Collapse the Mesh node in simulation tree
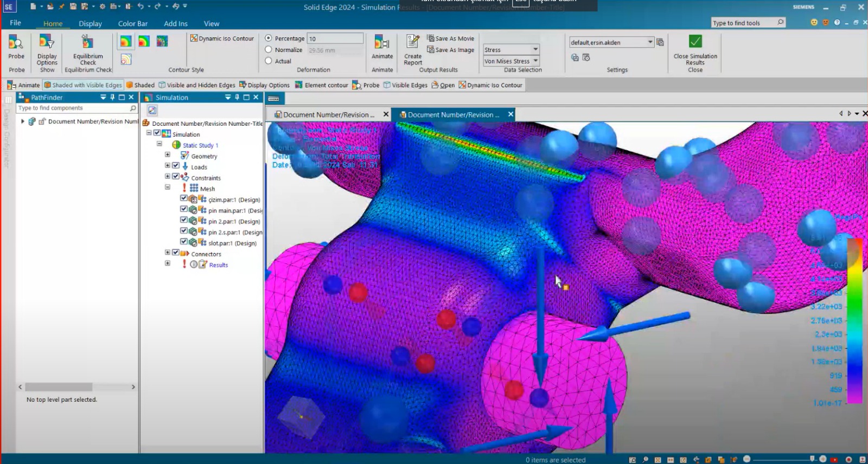Viewport: 868px width, 464px height. 168,188
